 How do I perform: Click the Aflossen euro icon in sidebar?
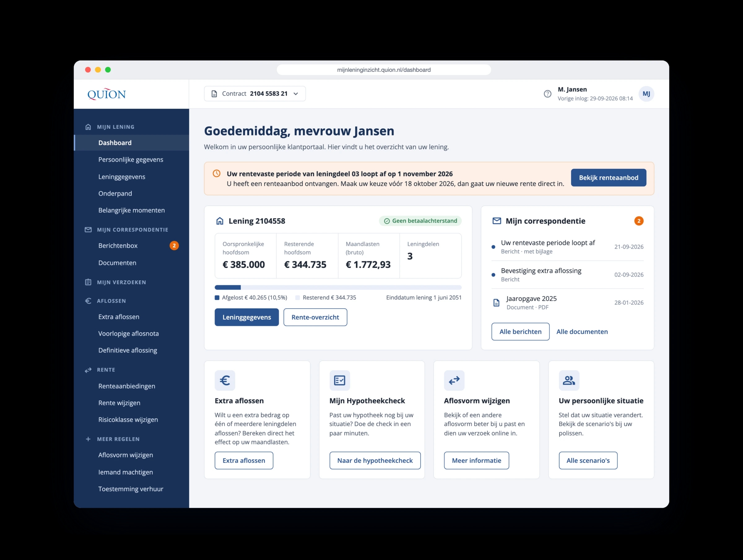[88, 301]
